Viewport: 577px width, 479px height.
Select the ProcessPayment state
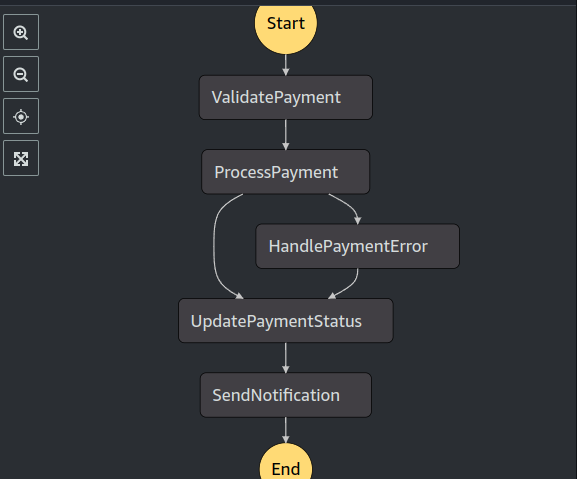point(286,172)
